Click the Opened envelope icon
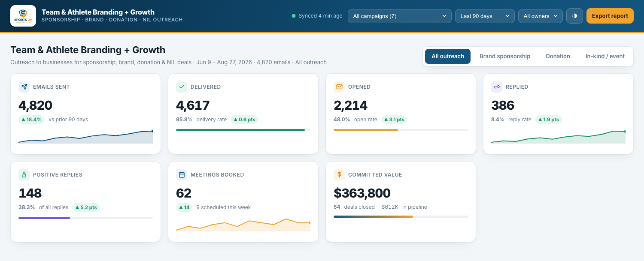This screenshot has width=644, height=261. (339, 87)
